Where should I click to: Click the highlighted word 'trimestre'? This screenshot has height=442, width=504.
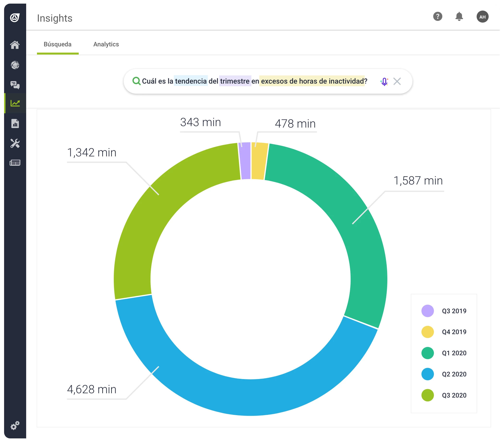(x=235, y=81)
